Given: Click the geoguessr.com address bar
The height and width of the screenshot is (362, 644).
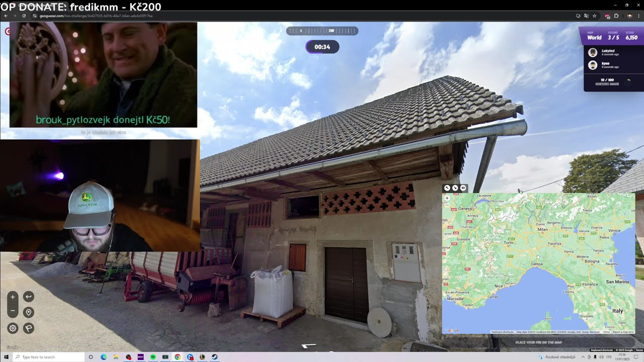Looking at the screenshot, I should (302, 16).
